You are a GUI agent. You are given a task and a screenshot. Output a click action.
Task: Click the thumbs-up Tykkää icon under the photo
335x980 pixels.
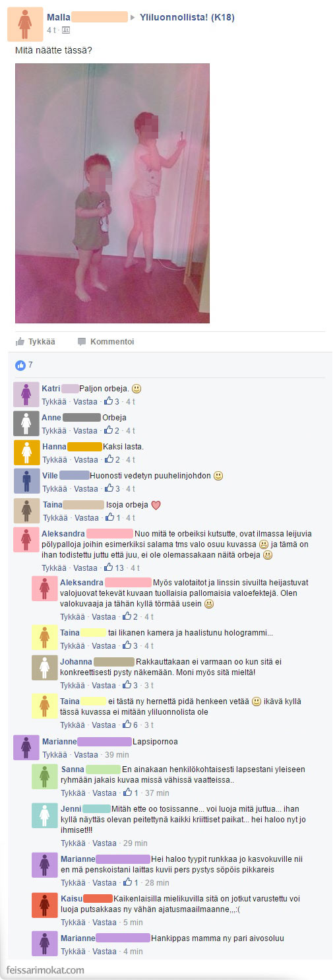pyautogui.click(x=20, y=341)
